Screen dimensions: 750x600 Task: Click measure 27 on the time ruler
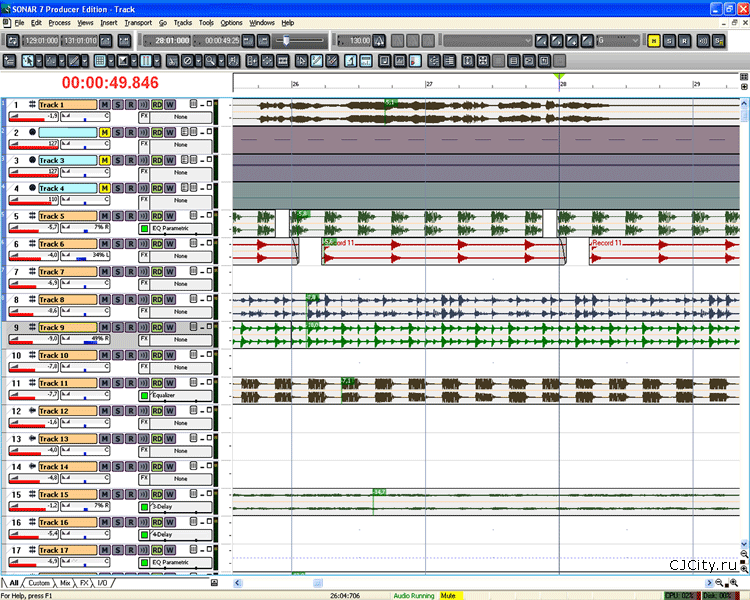[429, 84]
